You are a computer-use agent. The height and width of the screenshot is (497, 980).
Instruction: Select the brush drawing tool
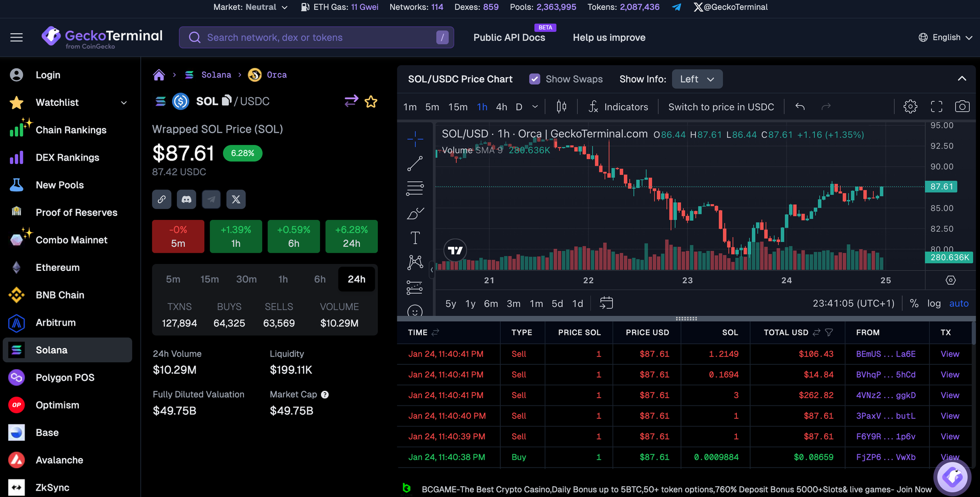click(x=415, y=213)
